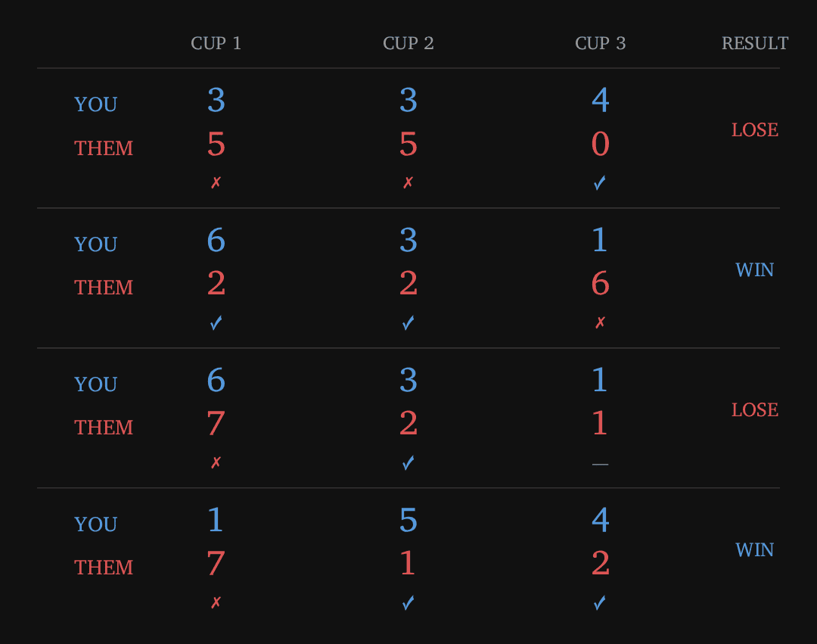Image resolution: width=817 pixels, height=644 pixels.
Task: Click the LOSE result in the third round
Action: click(755, 410)
